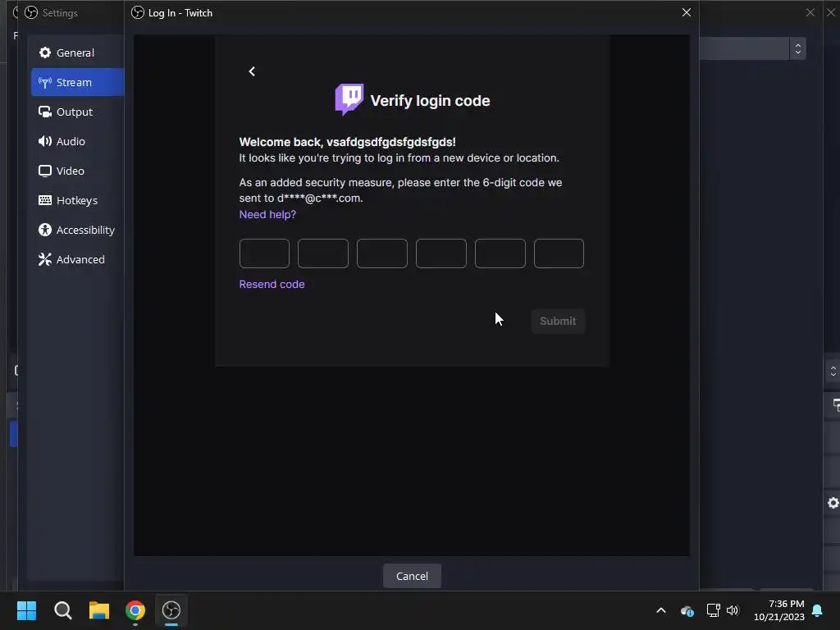The height and width of the screenshot is (630, 840).
Task: Open Google Chrome from taskbar
Action: 135,610
